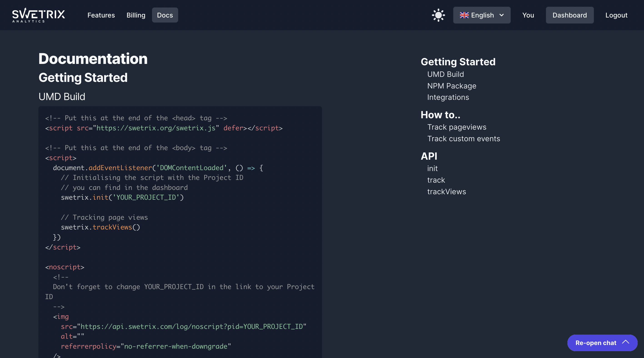Re-open the chat widget
644x358 pixels.
click(602, 343)
